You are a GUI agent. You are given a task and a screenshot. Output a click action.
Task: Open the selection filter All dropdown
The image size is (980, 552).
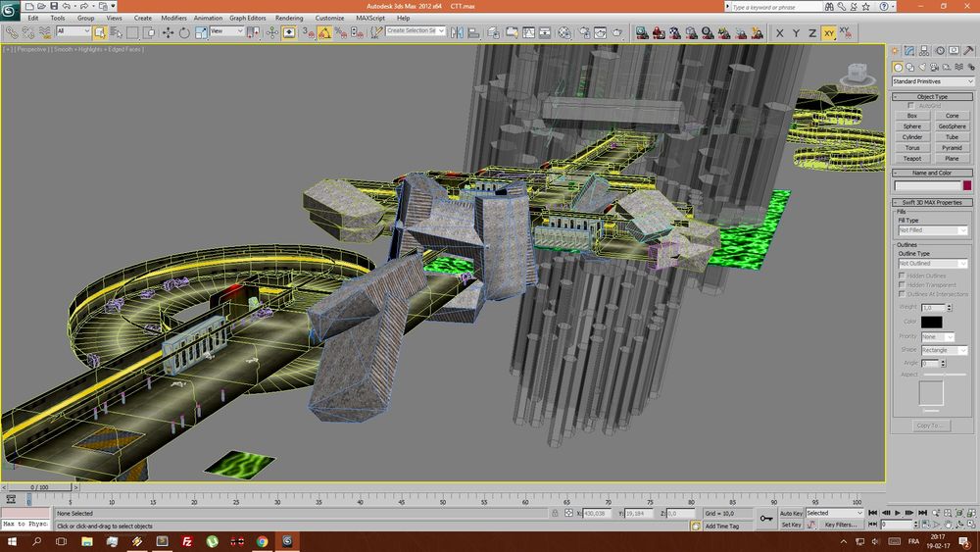coord(73,30)
